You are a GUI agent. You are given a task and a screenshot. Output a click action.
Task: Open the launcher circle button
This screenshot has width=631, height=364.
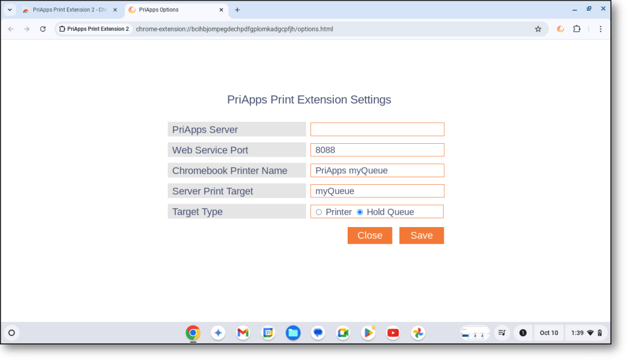11,333
